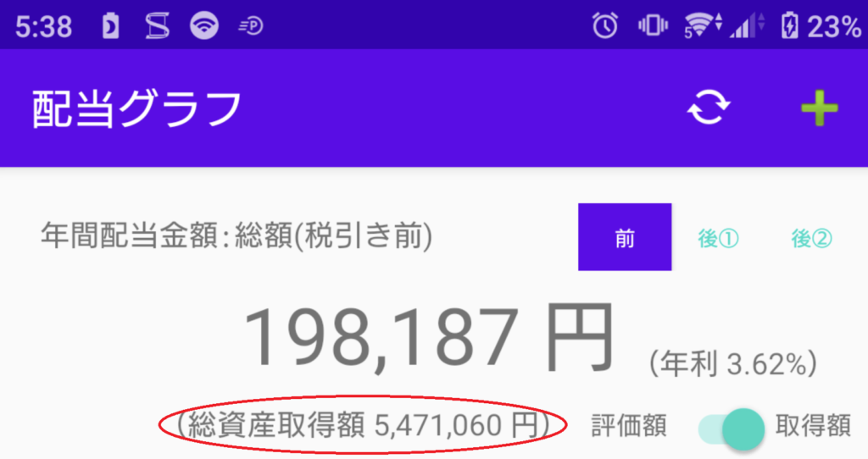
Task: Select the 前 tax tab
Action: (625, 237)
